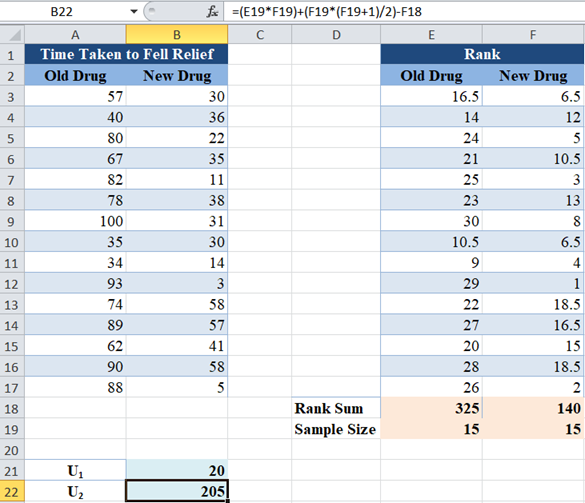Select row 22 header
This screenshot has height=503, width=585.
tap(11, 492)
